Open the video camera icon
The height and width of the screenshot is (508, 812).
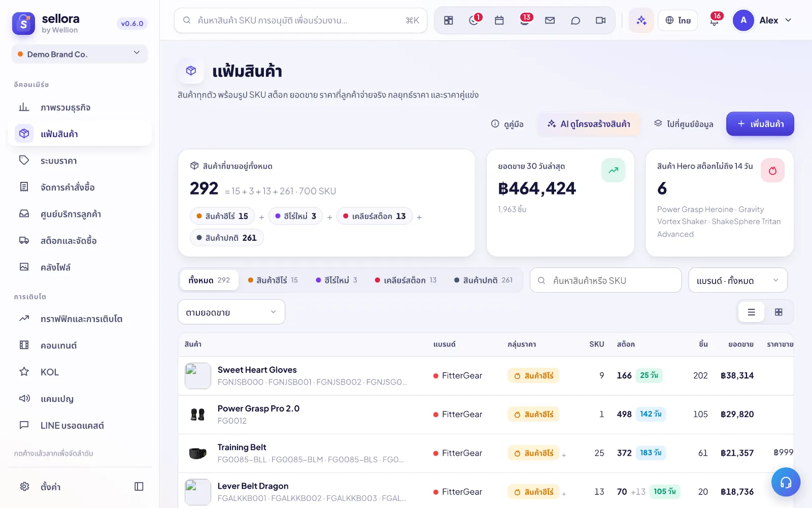601,20
